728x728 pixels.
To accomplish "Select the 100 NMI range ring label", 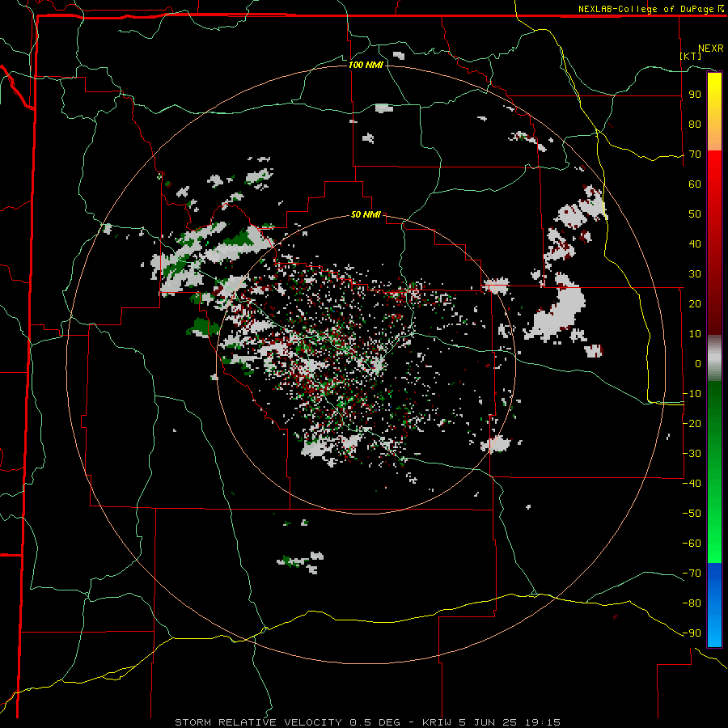I will click(366, 65).
